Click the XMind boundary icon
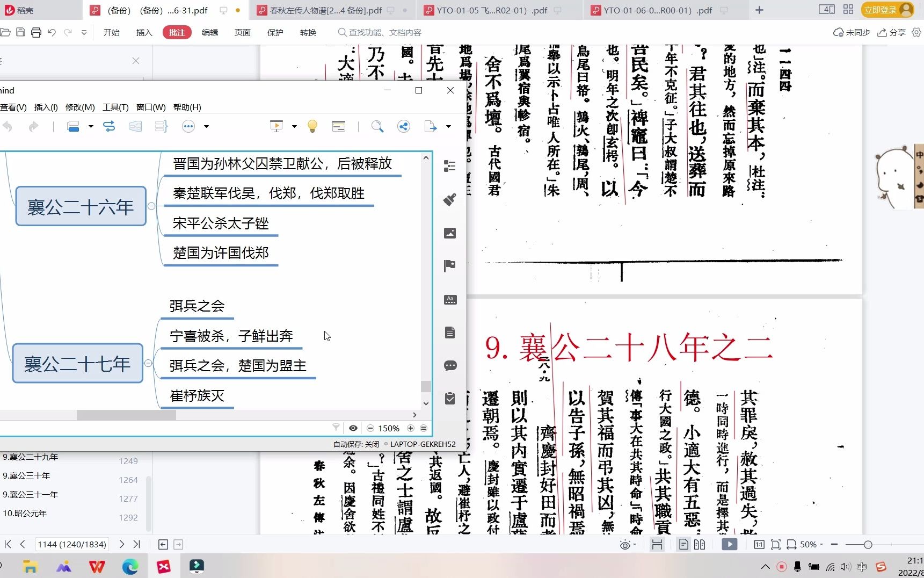The image size is (924, 578). click(135, 127)
